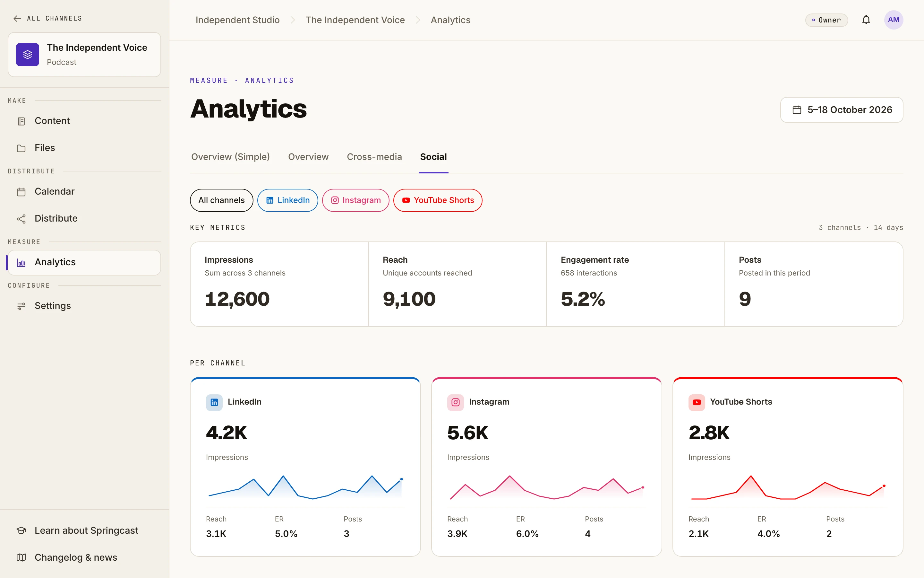The width and height of the screenshot is (924, 578).
Task: Click the Instagram logo on the Instagram card
Action: click(456, 402)
